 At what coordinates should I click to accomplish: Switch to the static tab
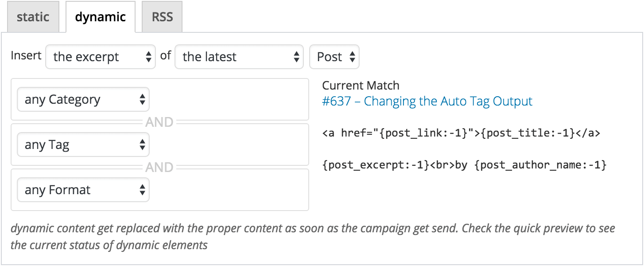click(x=33, y=17)
